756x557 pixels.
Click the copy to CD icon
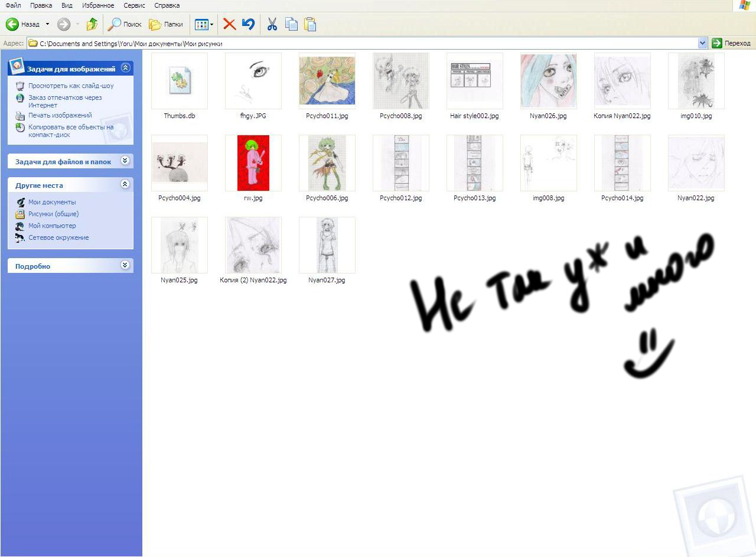[20, 127]
